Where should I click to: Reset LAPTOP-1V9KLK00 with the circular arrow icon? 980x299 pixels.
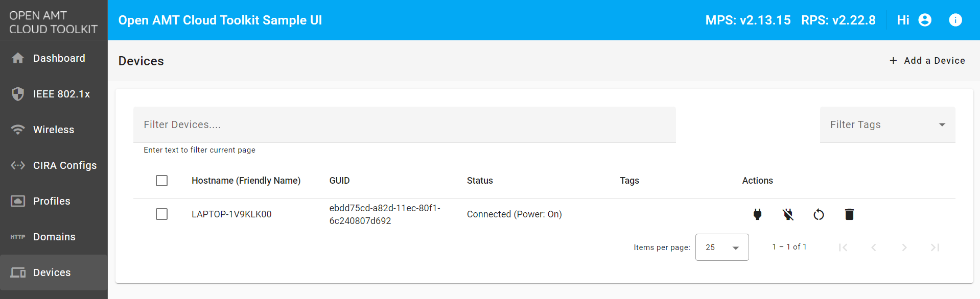pyautogui.click(x=819, y=214)
